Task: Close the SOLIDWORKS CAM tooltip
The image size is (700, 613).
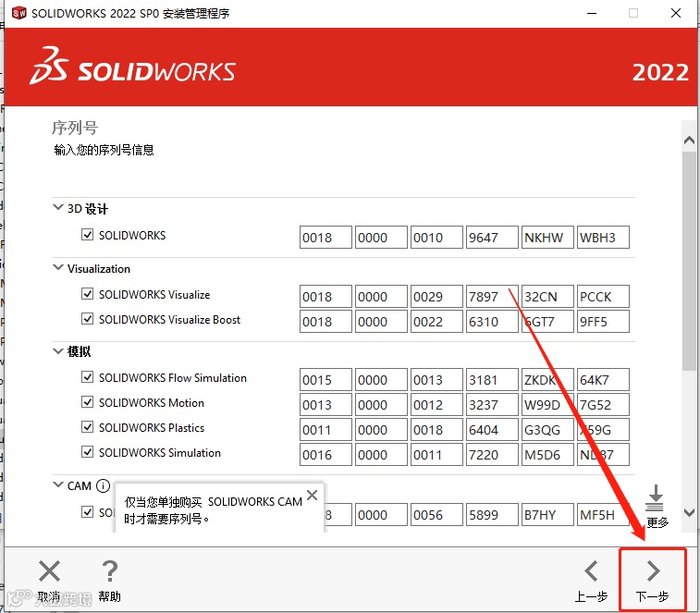Action: (312, 495)
